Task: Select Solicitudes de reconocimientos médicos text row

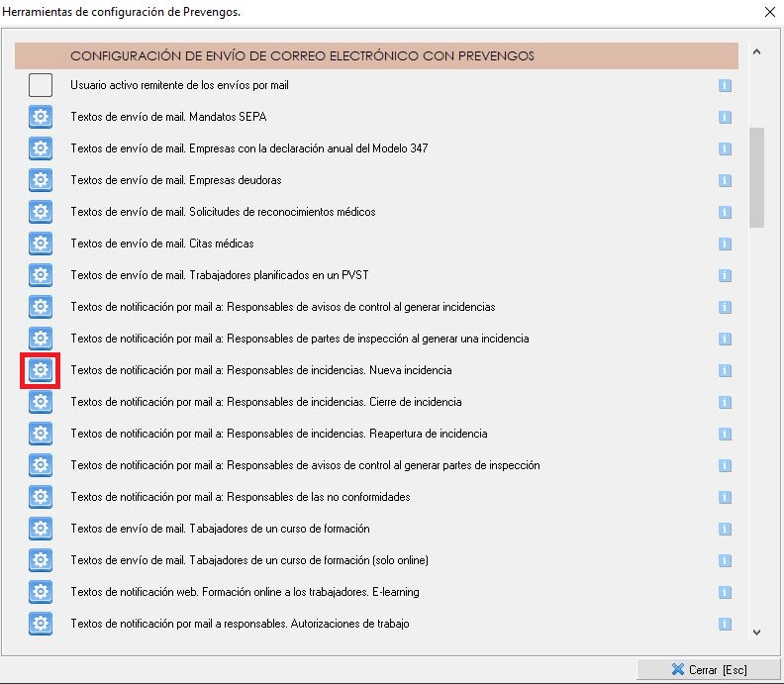Action: 223,212
